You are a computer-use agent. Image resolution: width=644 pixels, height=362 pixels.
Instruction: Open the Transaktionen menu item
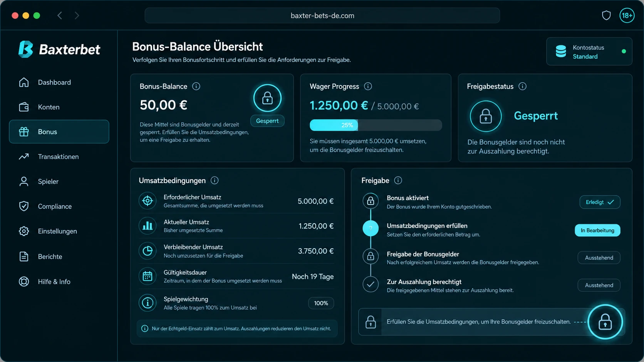tap(59, 157)
